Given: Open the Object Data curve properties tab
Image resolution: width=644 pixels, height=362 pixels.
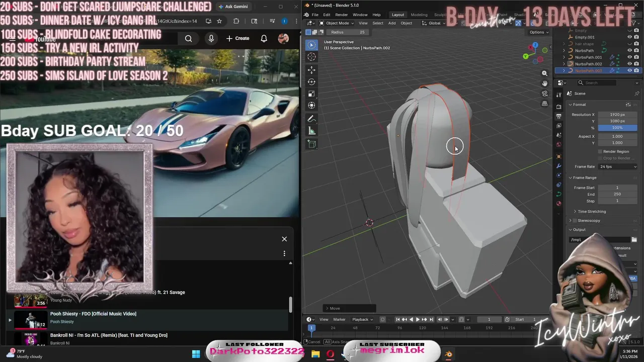Looking at the screenshot, I should click(x=558, y=194).
